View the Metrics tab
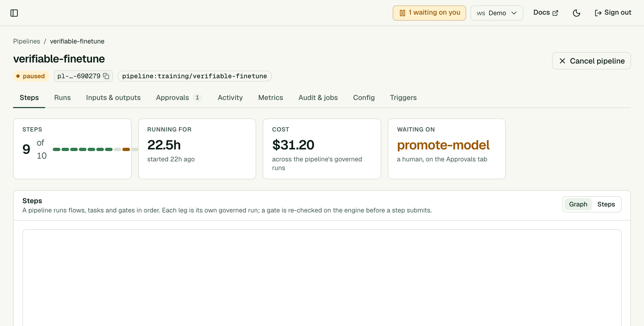The height and width of the screenshot is (326, 644). [271, 98]
